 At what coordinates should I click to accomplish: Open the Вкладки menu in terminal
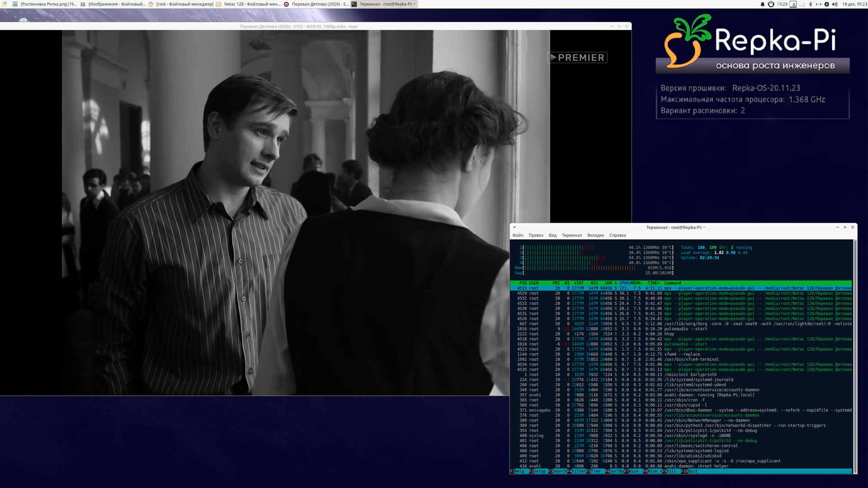tap(595, 235)
